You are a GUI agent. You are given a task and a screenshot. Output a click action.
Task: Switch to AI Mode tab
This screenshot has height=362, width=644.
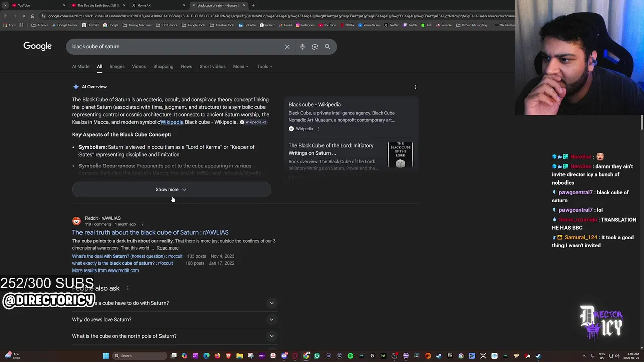pos(80,67)
